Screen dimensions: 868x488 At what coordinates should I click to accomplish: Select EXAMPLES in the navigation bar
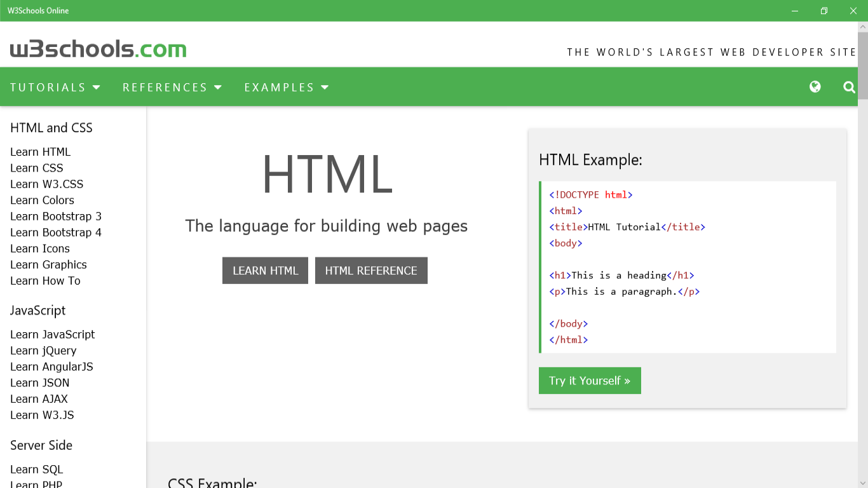[x=280, y=87]
